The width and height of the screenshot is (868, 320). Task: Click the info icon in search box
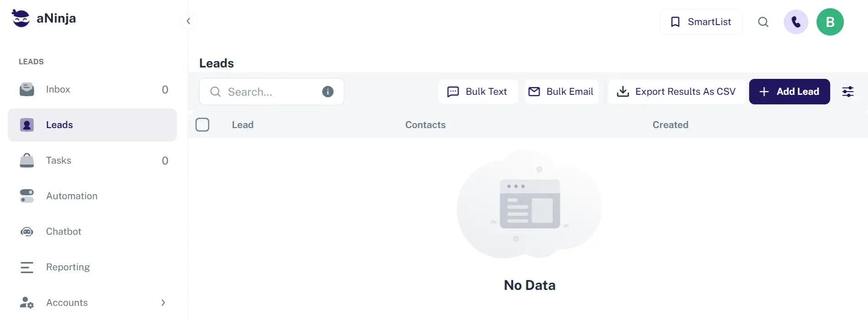click(328, 92)
